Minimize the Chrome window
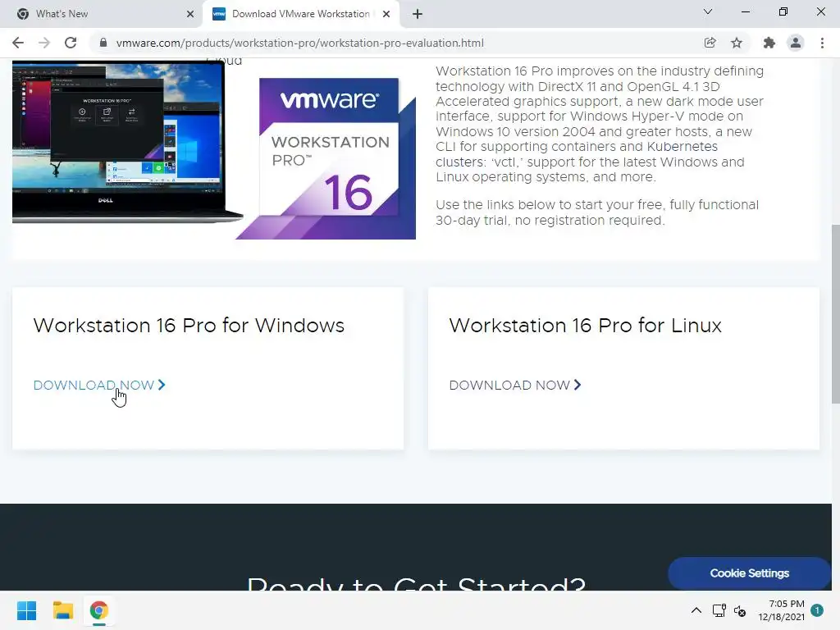840x630 pixels. [745, 11]
